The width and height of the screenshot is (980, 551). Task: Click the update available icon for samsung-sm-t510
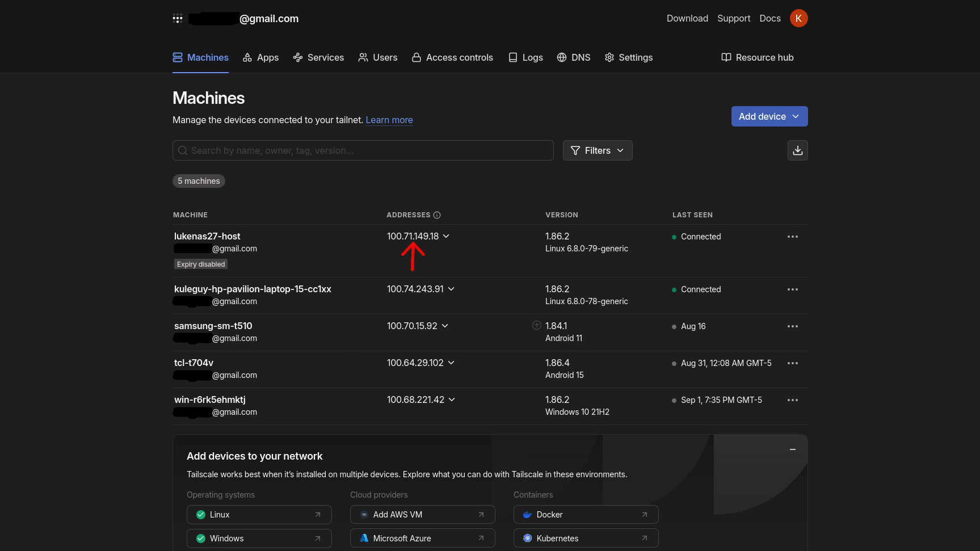536,326
